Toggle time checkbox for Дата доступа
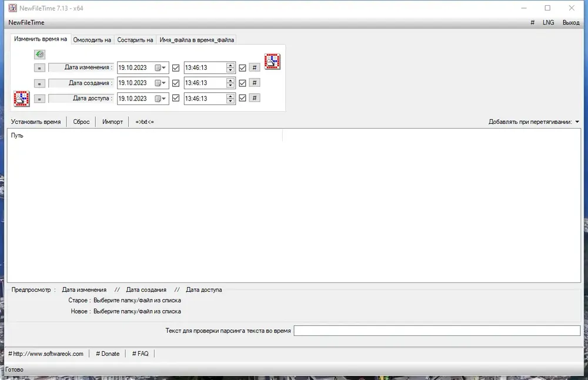The width and height of the screenshot is (588, 380). 243,98
